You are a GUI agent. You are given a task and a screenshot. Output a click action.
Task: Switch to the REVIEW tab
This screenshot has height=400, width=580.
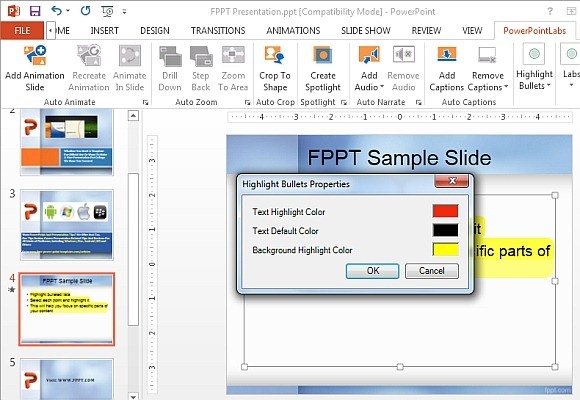coord(426,31)
